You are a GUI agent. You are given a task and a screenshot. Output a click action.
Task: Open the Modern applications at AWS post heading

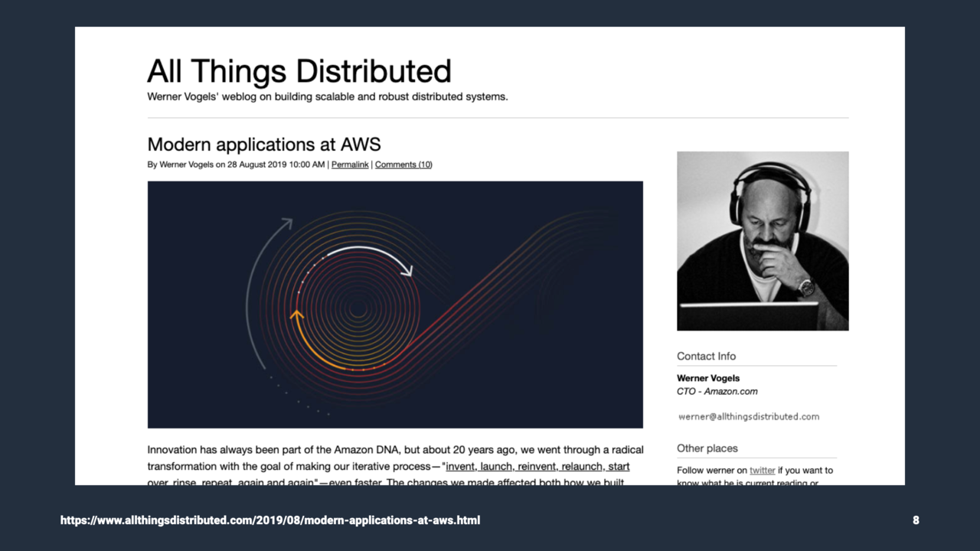coord(264,144)
